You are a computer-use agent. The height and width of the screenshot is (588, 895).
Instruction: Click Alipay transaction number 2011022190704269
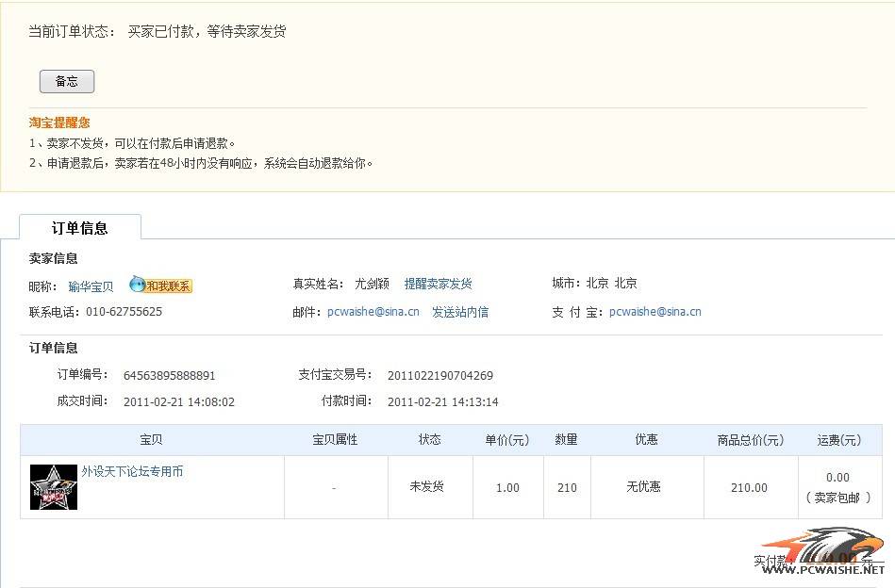439,375
